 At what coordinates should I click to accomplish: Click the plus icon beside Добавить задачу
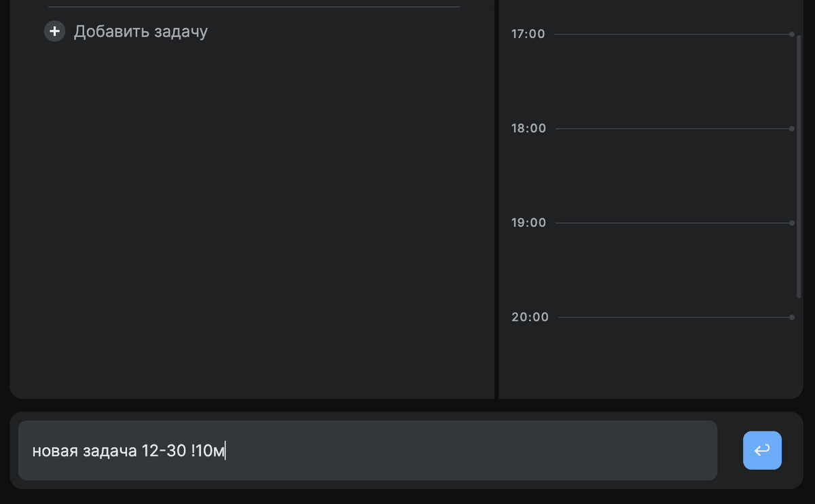[54, 31]
